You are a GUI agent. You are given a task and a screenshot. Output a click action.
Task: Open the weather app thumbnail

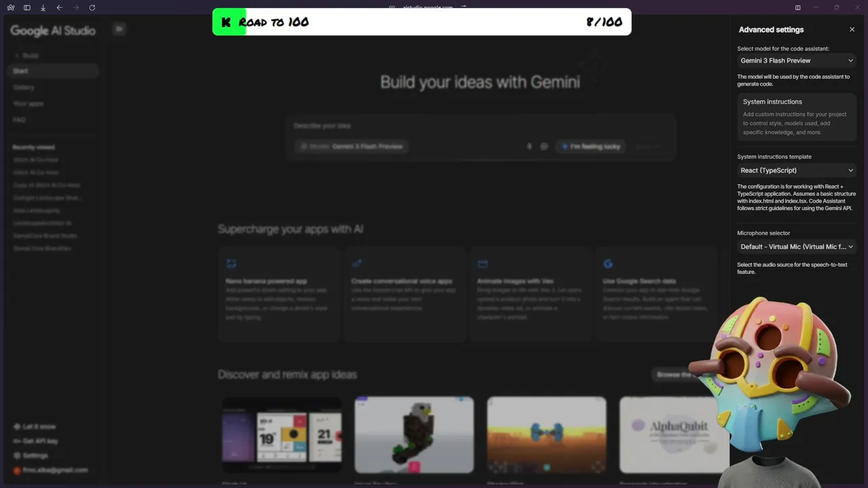click(x=282, y=434)
